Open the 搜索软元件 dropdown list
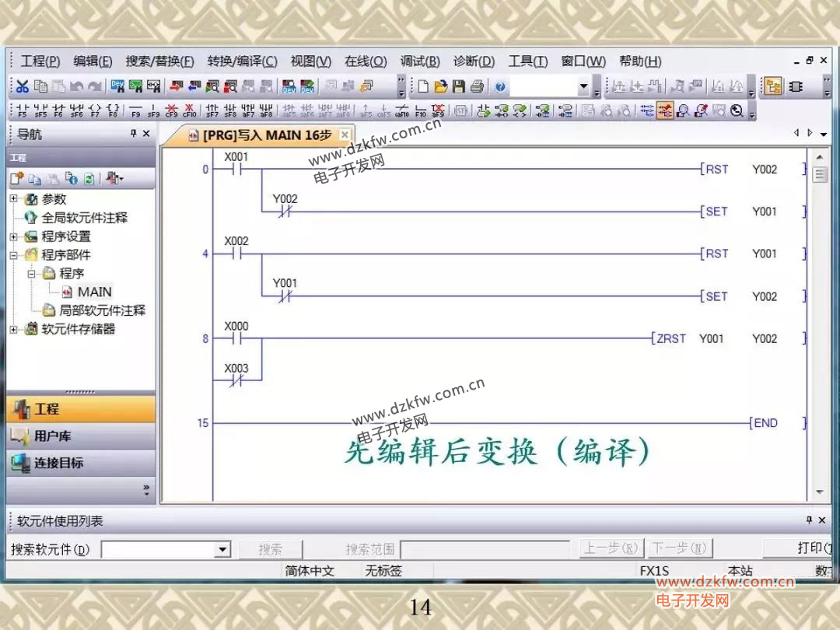The image size is (840, 630). click(223, 550)
